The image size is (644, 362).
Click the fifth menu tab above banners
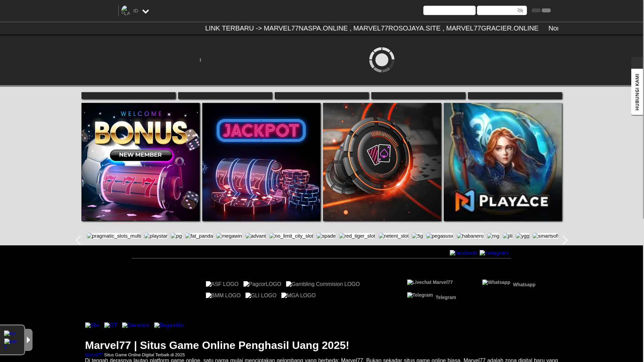click(515, 96)
